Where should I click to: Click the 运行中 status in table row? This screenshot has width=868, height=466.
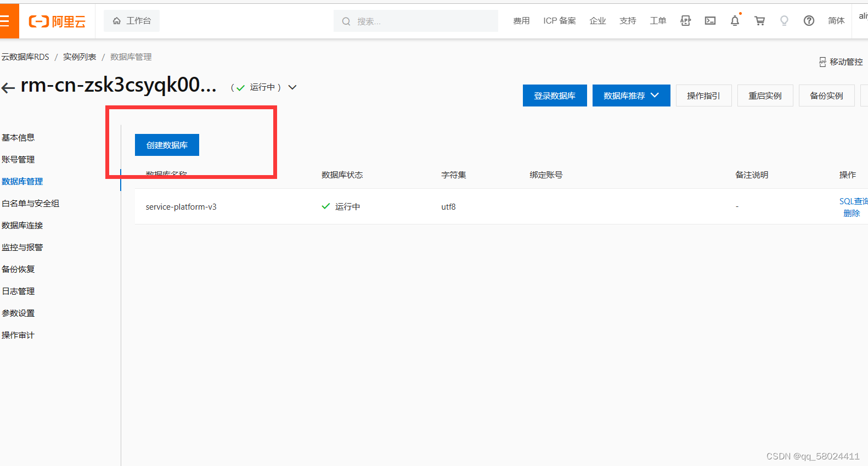pos(341,207)
